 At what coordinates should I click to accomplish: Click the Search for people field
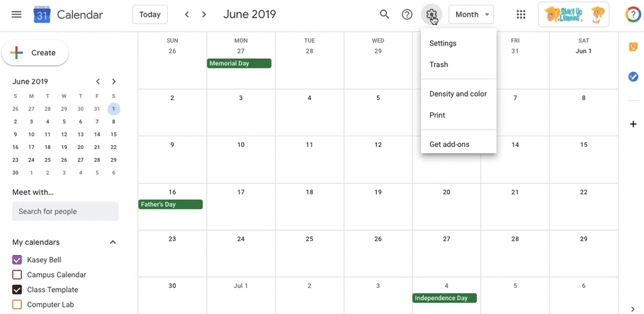pos(65,211)
